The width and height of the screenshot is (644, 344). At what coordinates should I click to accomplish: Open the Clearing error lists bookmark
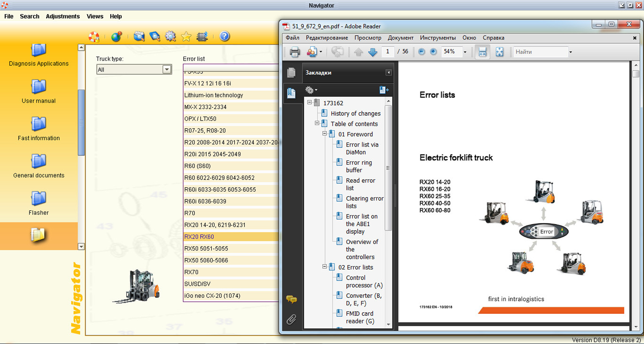[364, 202]
